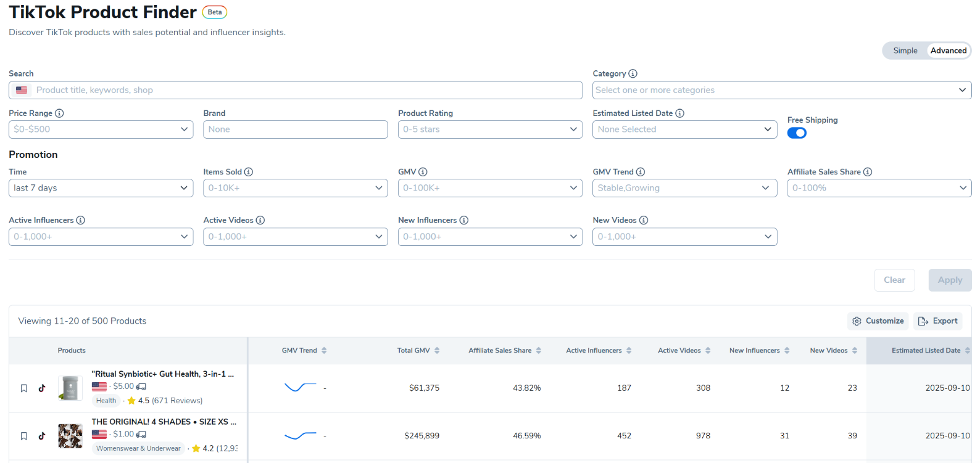Click the Clear filters button

(894, 280)
